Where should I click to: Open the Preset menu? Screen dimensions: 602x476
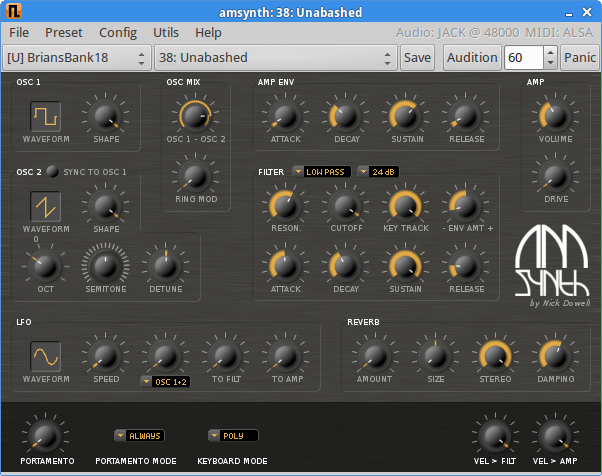point(64,33)
